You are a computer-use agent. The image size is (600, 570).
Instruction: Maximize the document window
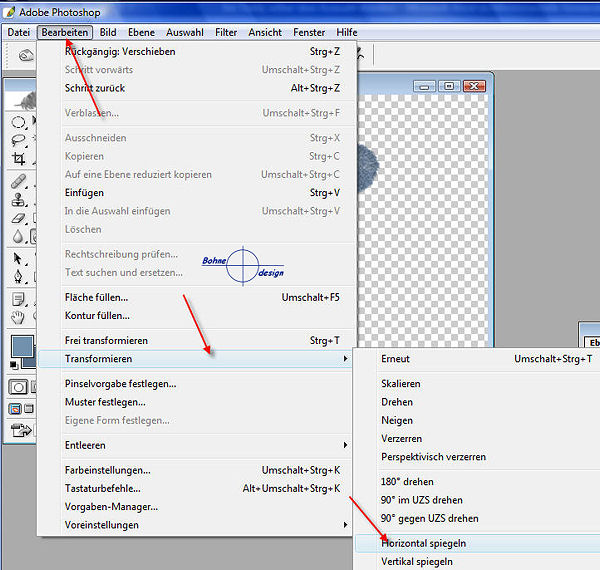(449, 87)
